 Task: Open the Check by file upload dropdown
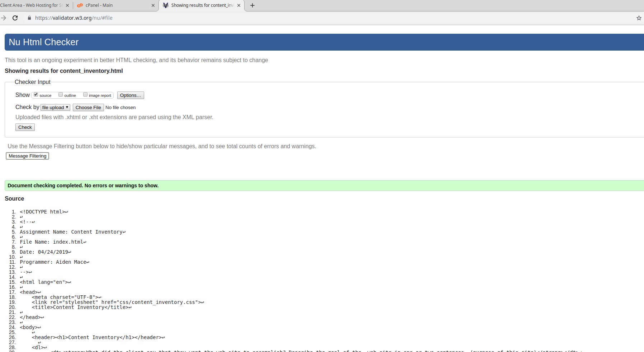pos(55,107)
